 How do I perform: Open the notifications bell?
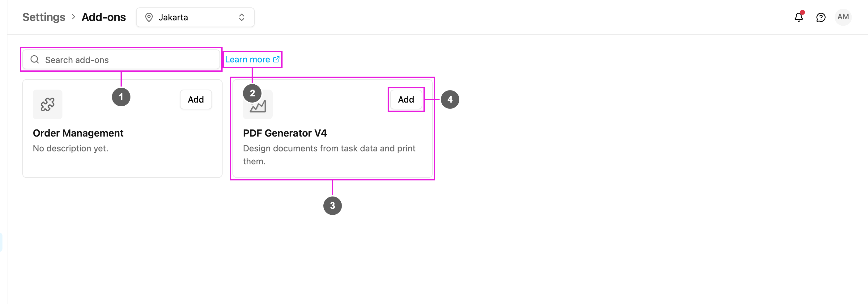[x=798, y=17]
